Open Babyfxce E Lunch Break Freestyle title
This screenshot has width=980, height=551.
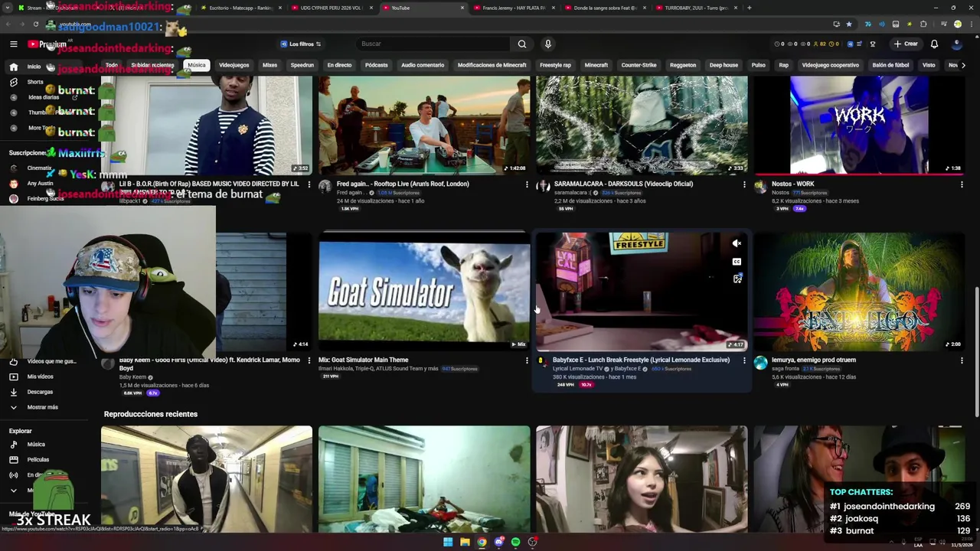641,360
